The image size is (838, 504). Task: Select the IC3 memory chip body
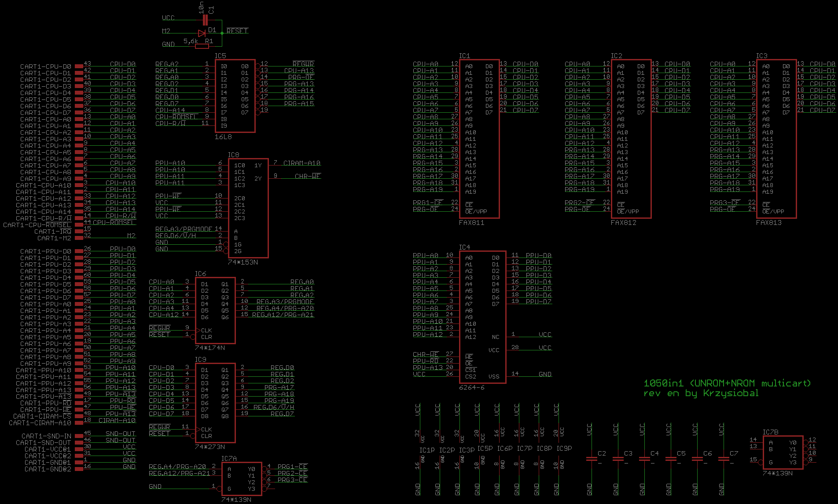pos(776,139)
